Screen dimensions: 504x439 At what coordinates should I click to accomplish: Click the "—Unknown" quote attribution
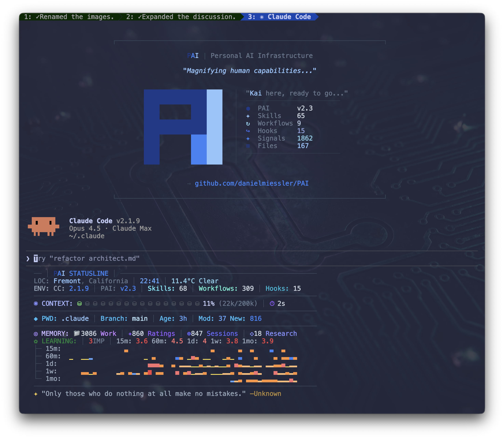click(x=266, y=394)
